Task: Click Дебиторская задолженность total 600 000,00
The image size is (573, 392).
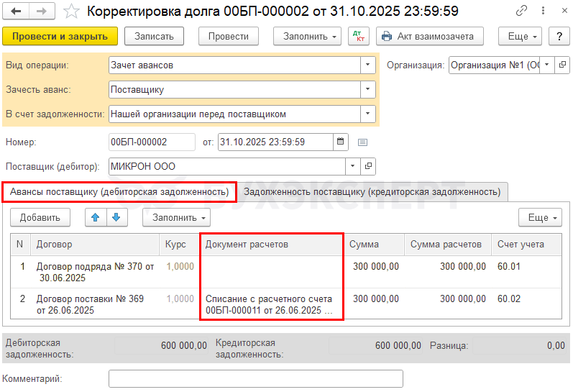Action: [x=162, y=345]
